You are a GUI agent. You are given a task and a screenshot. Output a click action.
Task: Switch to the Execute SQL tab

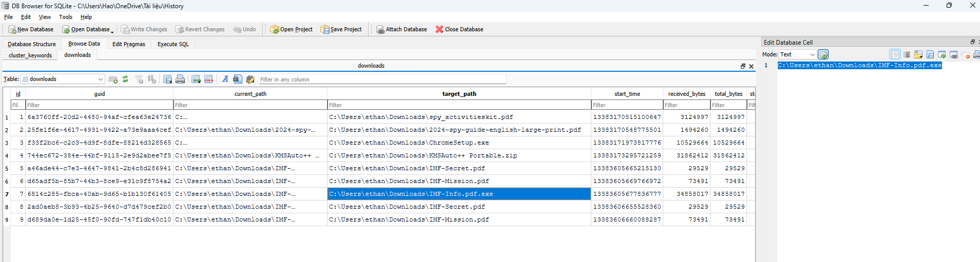point(173,44)
